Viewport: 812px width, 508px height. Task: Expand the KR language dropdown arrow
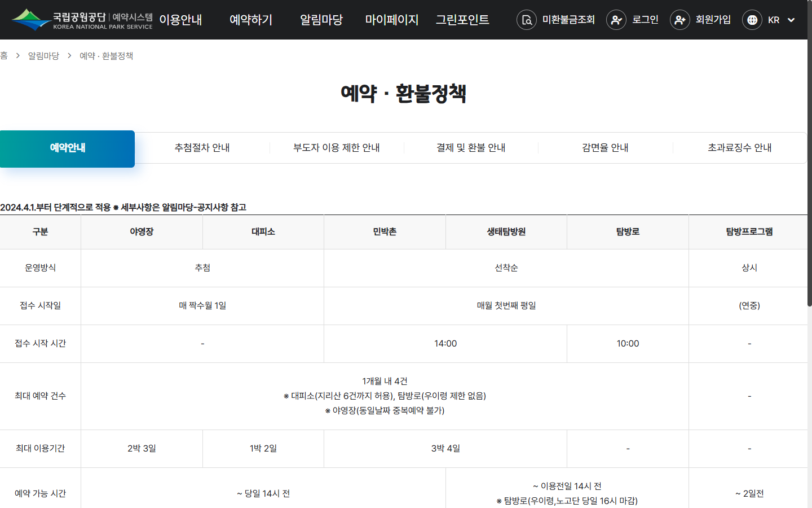click(x=791, y=20)
